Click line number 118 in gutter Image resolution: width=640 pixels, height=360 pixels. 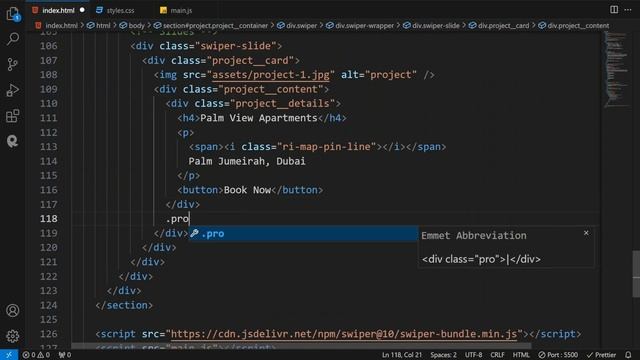pyautogui.click(x=49, y=219)
